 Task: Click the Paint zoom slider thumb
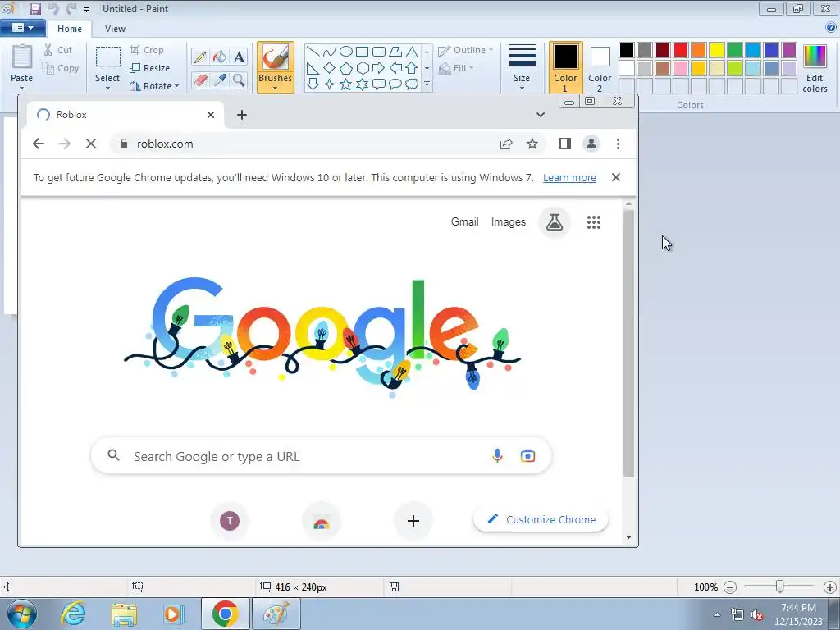(x=780, y=587)
